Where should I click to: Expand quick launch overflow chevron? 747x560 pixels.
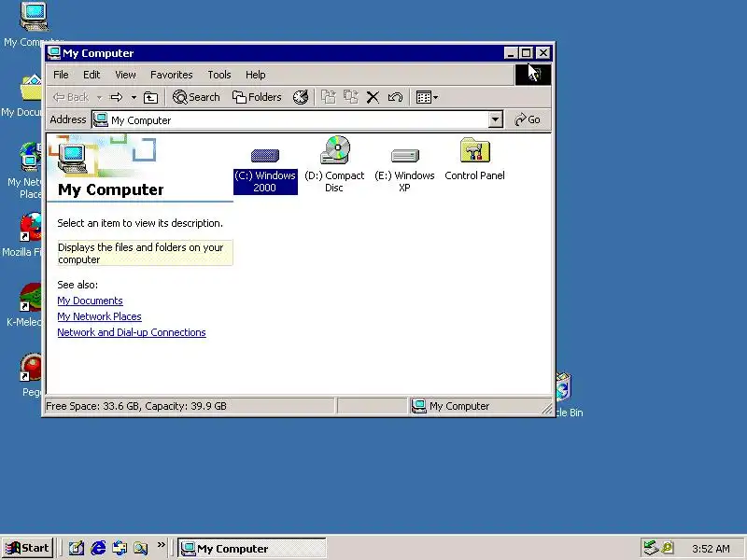pyautogui.click(x=161, y=544)
